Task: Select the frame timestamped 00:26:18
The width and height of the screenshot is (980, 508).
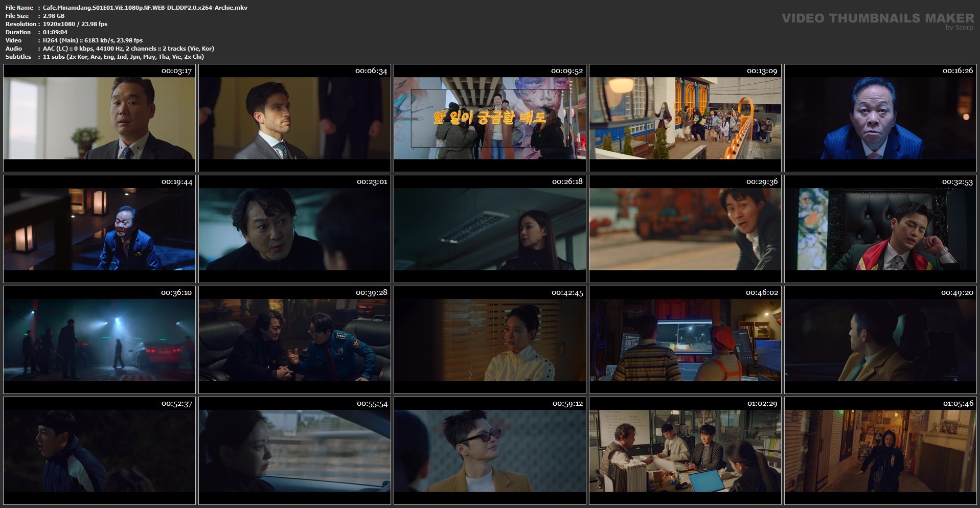Action: [490, 229]
